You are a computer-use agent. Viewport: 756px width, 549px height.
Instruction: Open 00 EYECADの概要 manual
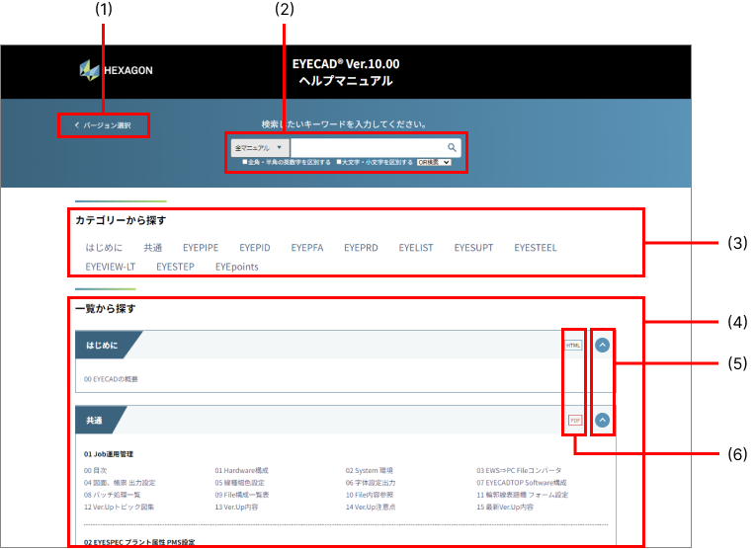[x=111, y=379]
